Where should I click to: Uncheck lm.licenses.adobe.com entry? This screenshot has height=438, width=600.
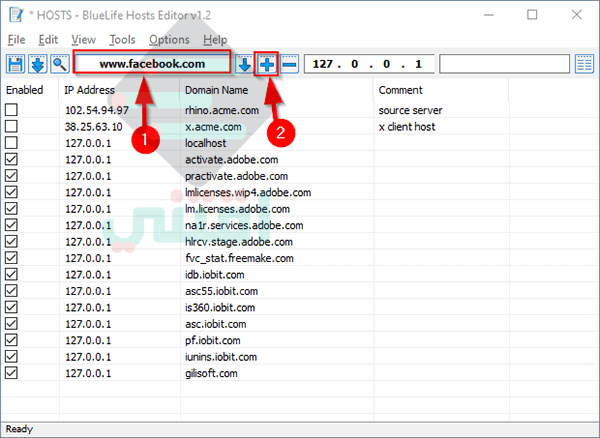coord(11,208)
